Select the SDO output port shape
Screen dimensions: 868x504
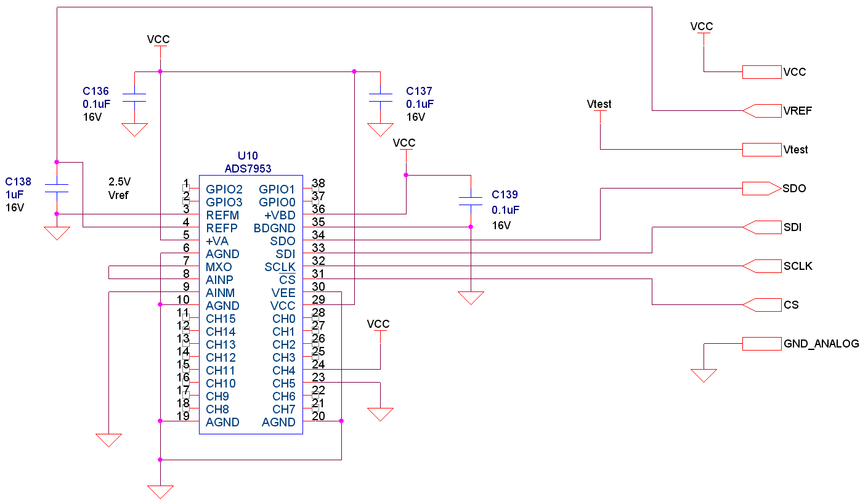pyautogui.click(x=761, y=189)
